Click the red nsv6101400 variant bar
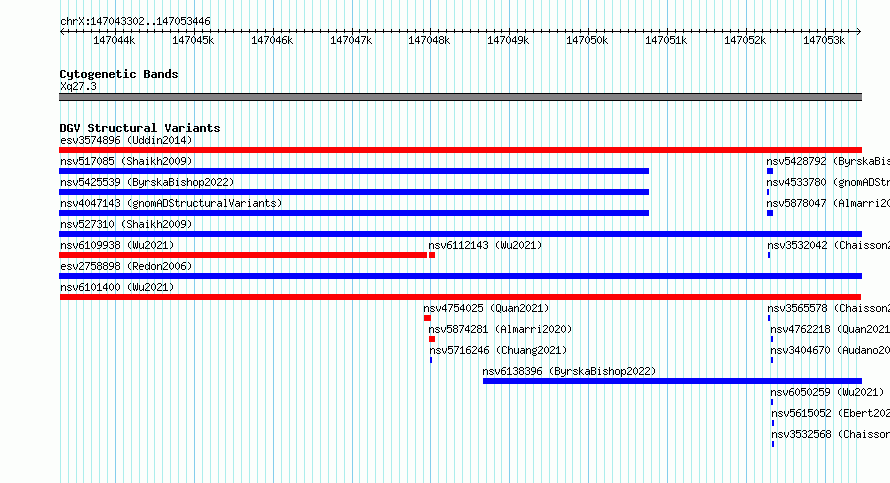Image resolution: width=890 pixels, height=483 pixels. pos(460,297)
